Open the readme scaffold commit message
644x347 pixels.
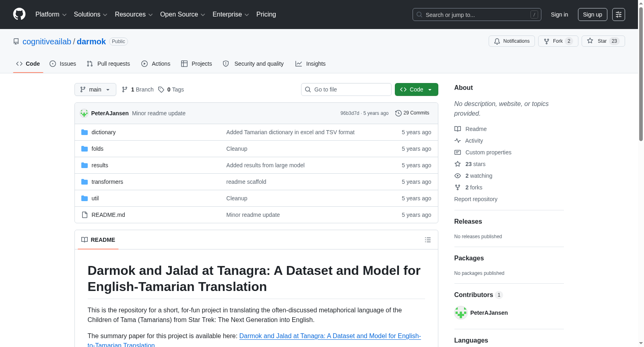[246, 182]
